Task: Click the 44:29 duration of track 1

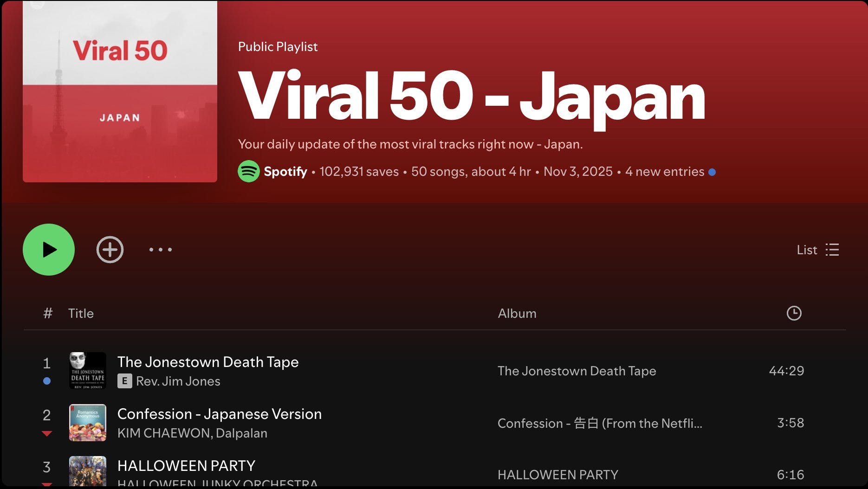Action: pyautogui.click(x=786, y=371)
